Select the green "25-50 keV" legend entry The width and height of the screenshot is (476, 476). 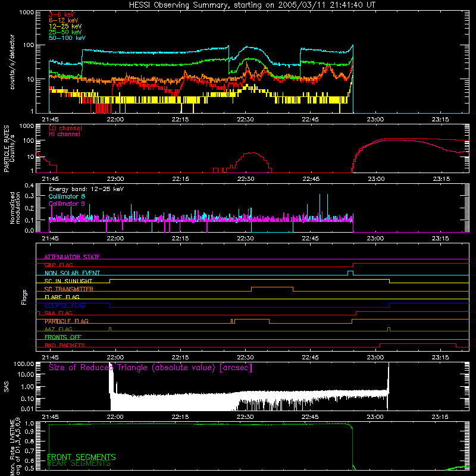coord(65,32)
